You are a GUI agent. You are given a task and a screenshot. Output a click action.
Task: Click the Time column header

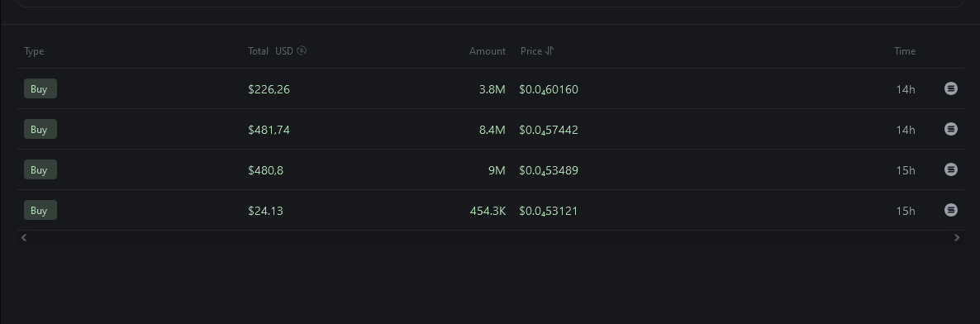[904, 51]
